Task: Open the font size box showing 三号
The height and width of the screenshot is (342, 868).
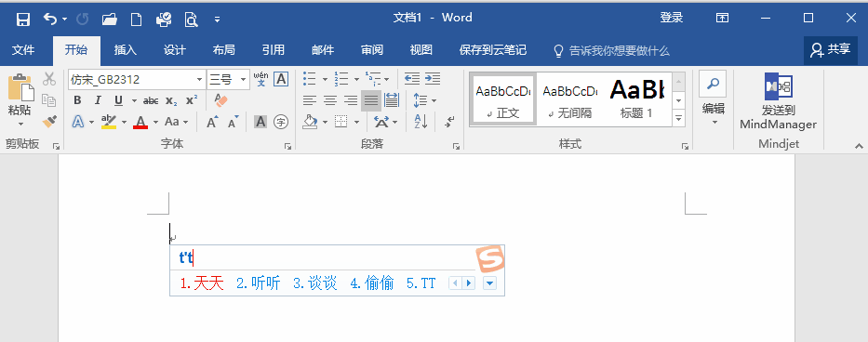Action: (228, 80)
